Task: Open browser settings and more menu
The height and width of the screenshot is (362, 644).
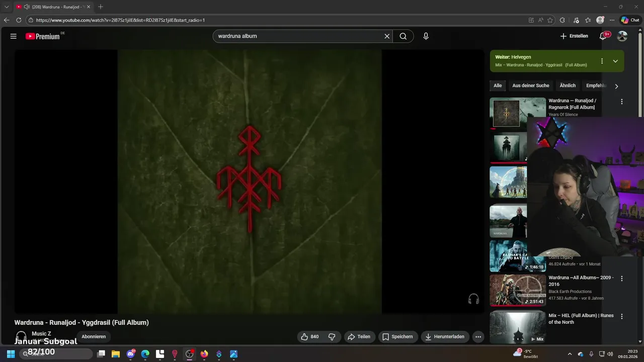Action: 612,20
